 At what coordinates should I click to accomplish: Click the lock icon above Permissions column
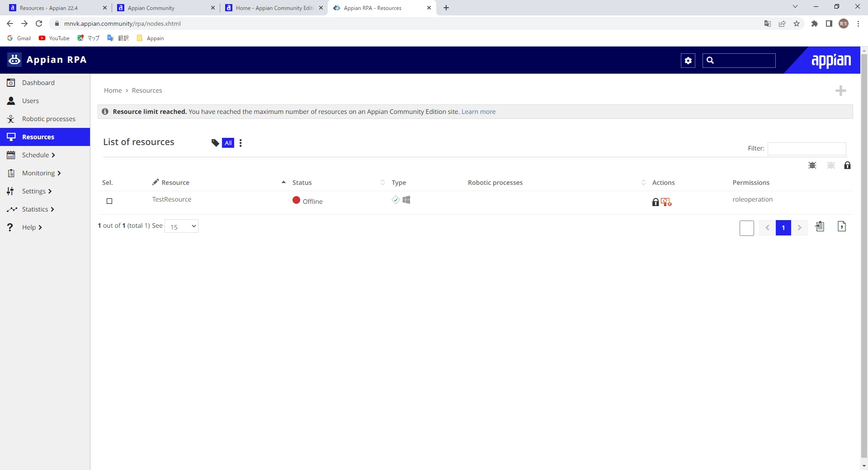[x=847, y=165]
